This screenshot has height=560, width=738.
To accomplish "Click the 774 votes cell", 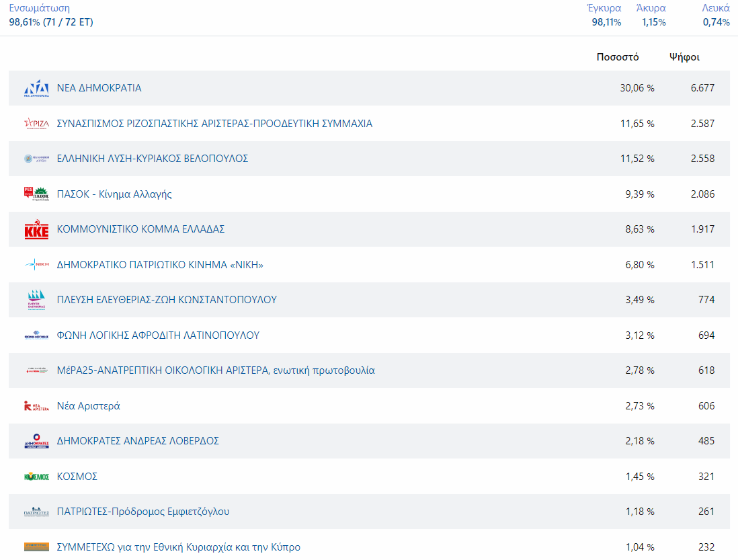I will (x=706, y=300).
